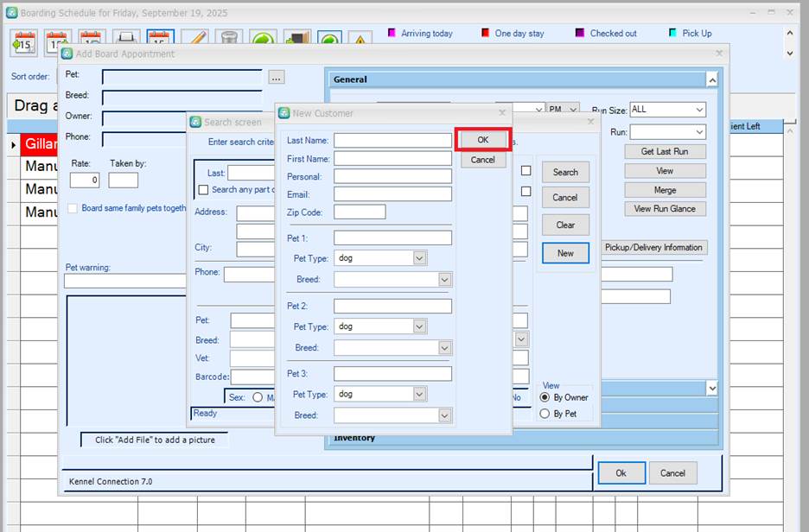The image size is (809, 532).
Task: Enable Board same family pets together
Action: [73, 208]
